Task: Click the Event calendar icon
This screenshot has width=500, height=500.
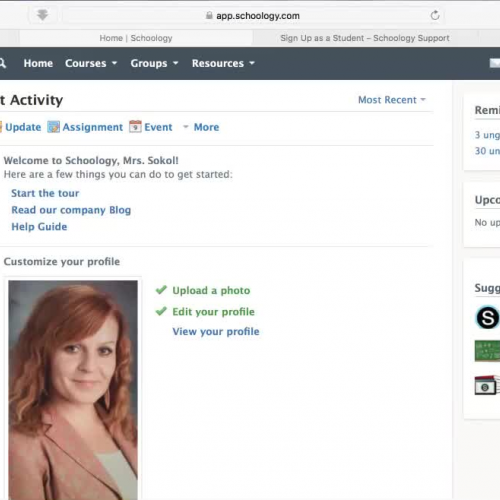Action: (x=135, y=127)
